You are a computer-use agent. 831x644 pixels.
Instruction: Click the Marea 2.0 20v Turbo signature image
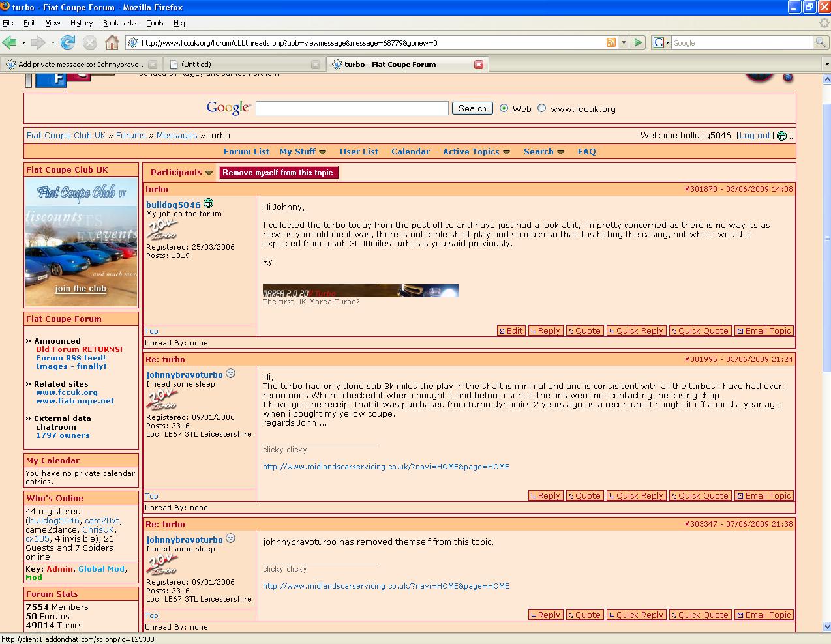361,291
